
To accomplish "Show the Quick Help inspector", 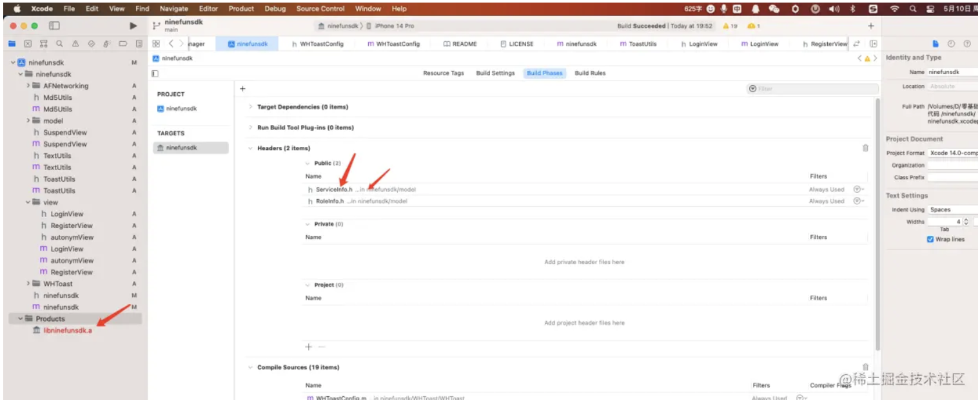I will point(966,44).
